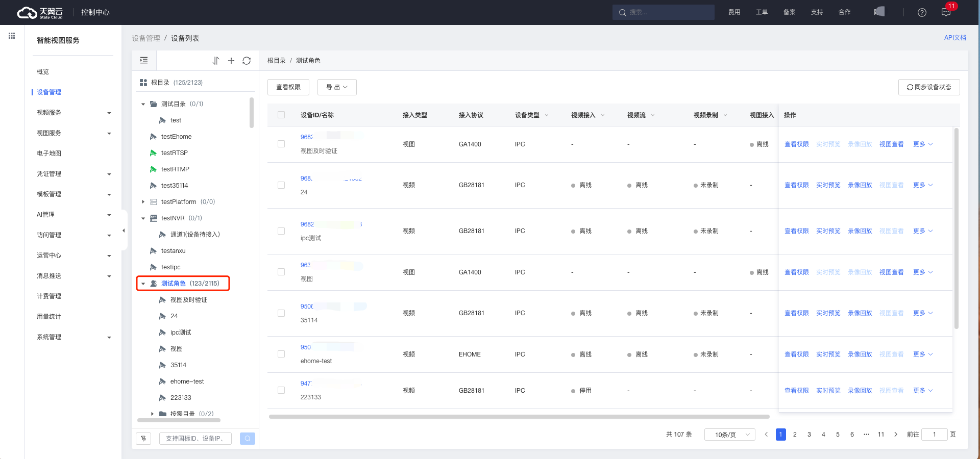Click the root directory grid icon
The image size is (980, 459).
[x=143, y=83]
